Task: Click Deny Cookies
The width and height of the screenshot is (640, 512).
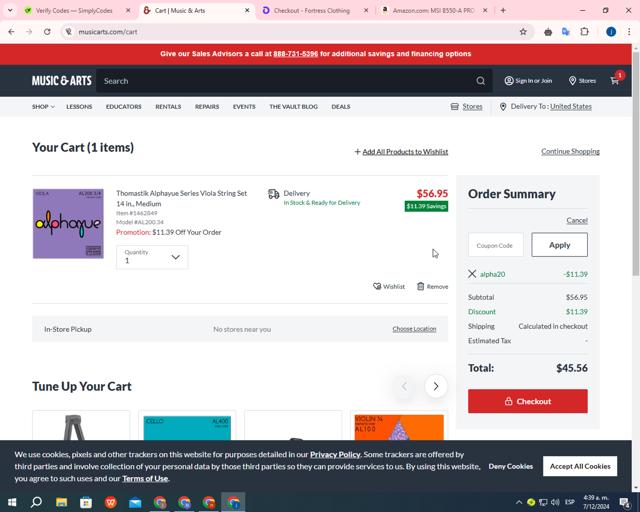Action: point(511,466)
